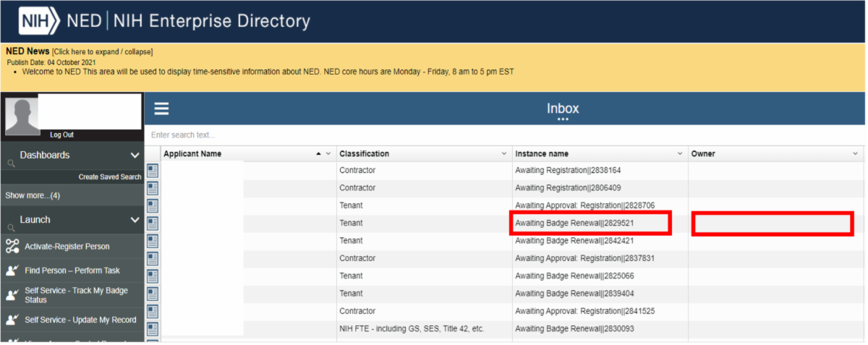Click the Activate-Register Person icon
Viewport: 868px width, 345px height.
12,247
